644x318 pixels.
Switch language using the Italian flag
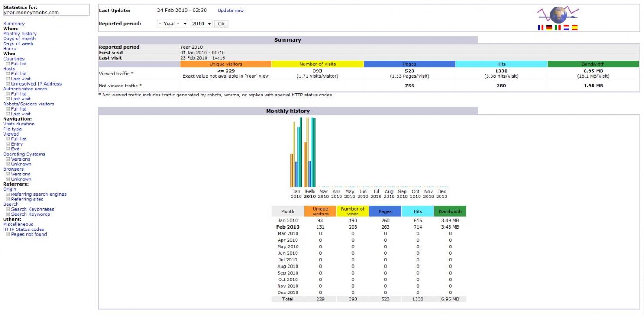click(557, 27)
